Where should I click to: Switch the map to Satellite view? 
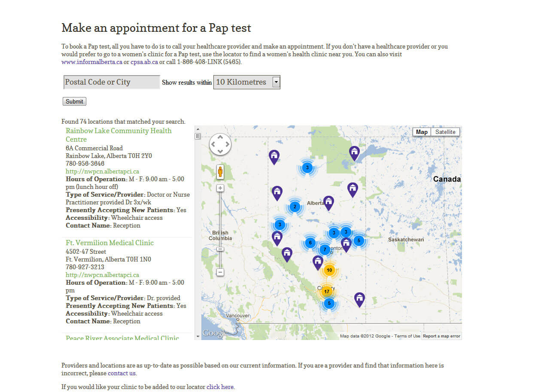click(x=445, y=132)
